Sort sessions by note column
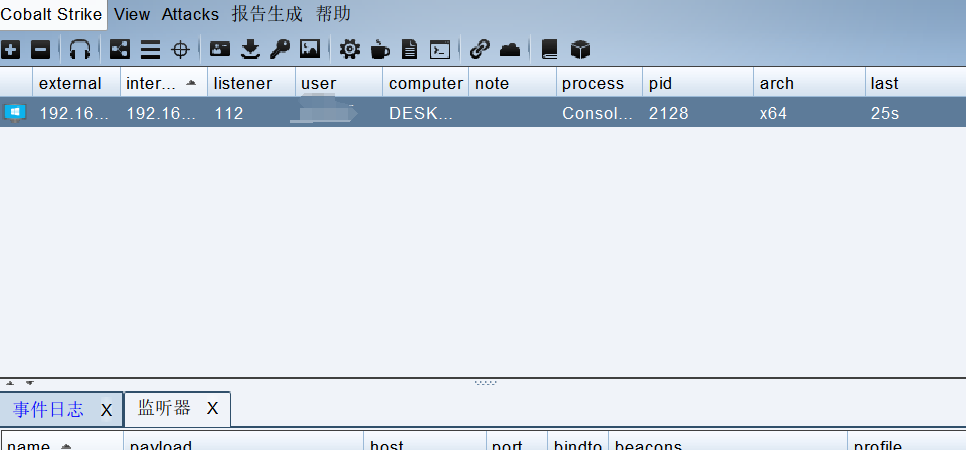This screenshot has width=966, height=450. click(x=513, y=83)
